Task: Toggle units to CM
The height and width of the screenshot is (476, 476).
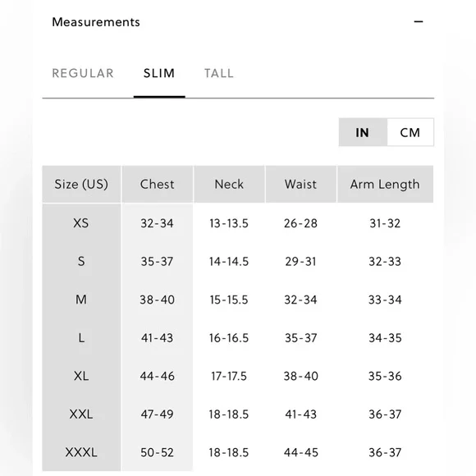Action: pos(410,132)
